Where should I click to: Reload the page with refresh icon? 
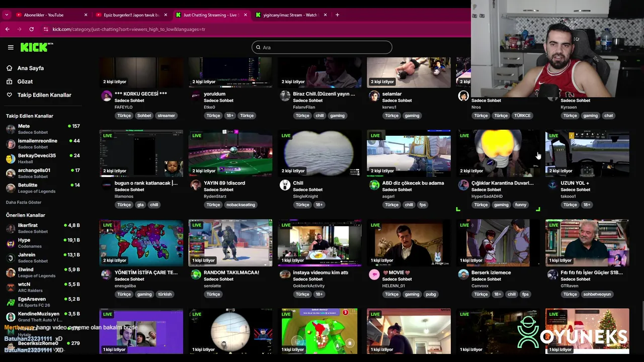click(x=31, y=29)
